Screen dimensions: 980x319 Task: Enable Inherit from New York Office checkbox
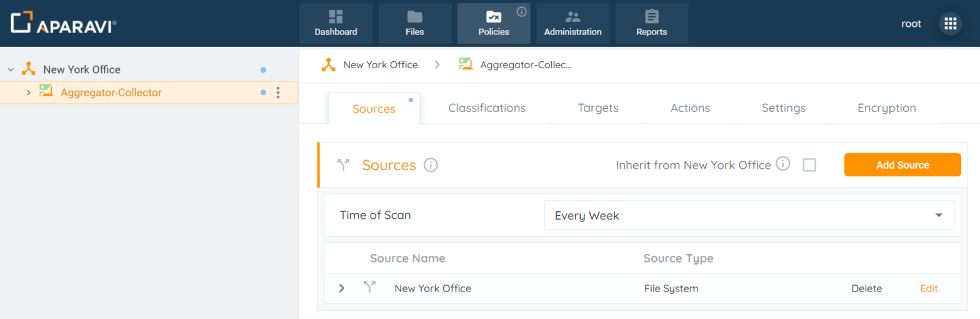tap(809, 165)
